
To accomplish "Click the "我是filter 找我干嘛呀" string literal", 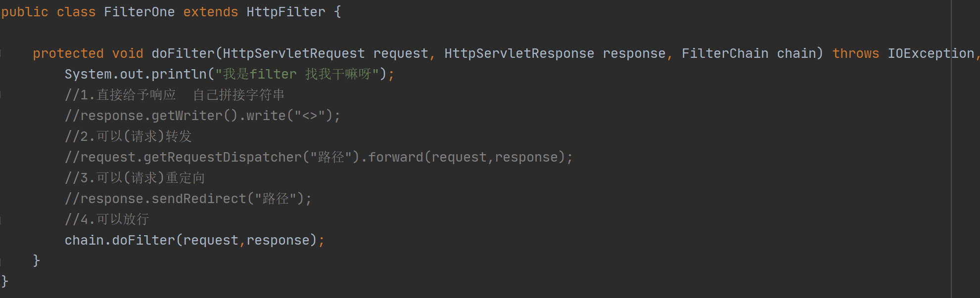I will pos(297,74).
